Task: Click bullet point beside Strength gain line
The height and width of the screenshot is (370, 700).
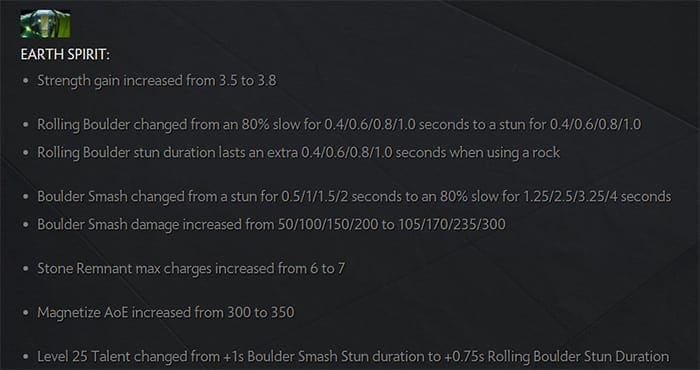Action: point(26,81)
